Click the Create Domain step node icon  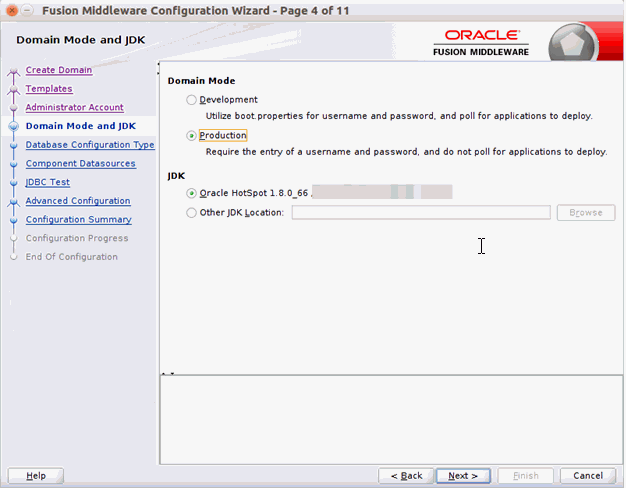coord(14,71)
